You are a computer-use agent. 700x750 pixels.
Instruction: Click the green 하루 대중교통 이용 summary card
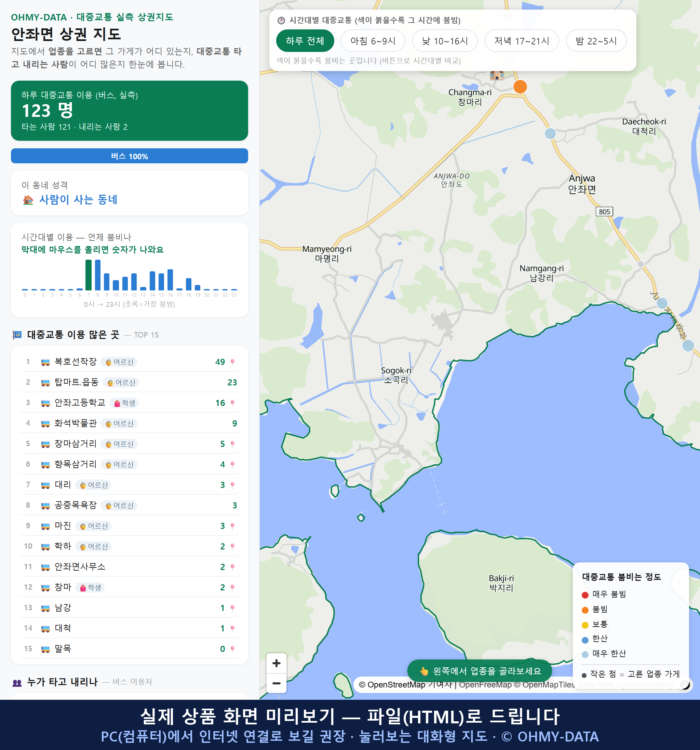click(x=130, y=111)
